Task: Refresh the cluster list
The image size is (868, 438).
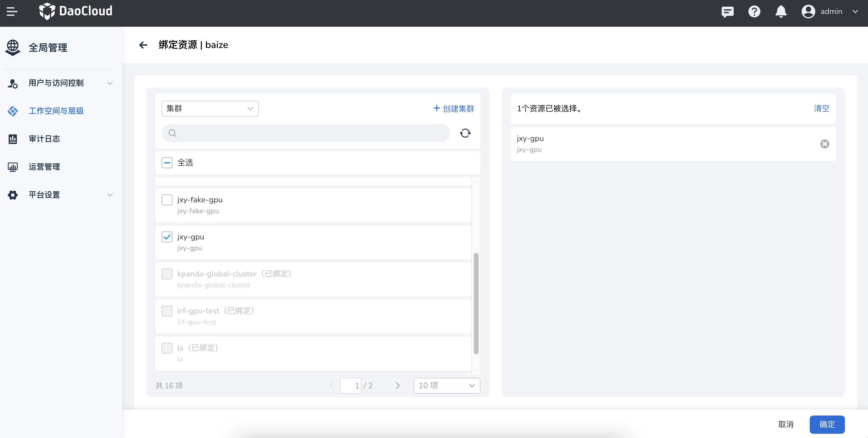Action: pos(465,133)
